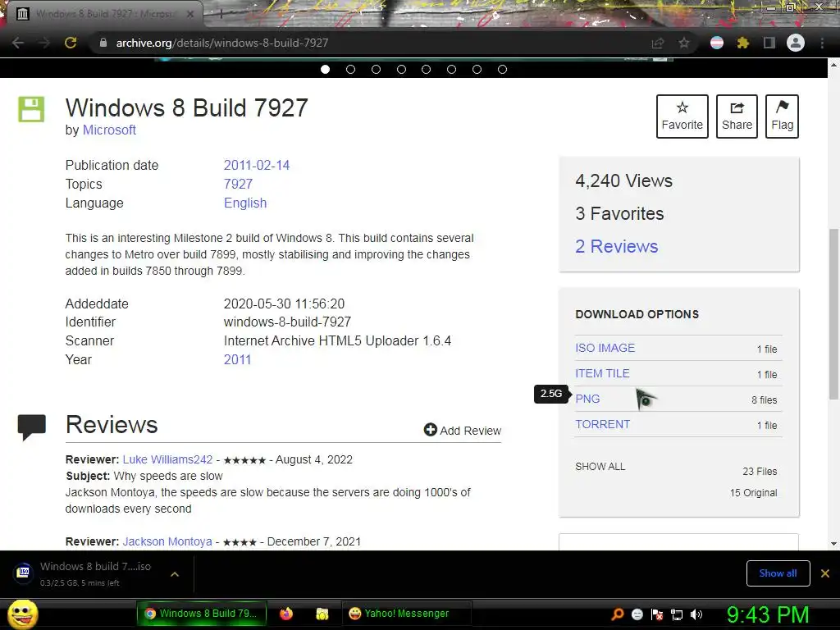Open Yahoo! Messenger from taskbar
Image resolution: width=840 pixels, height=630 pixels.
point(406,614)
